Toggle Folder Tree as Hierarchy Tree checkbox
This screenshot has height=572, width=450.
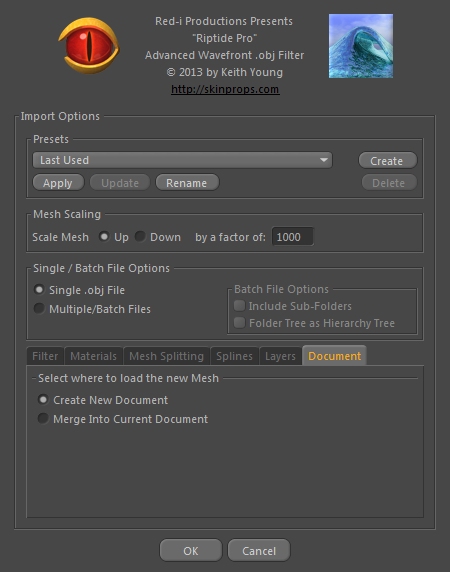tap(239, 322)
